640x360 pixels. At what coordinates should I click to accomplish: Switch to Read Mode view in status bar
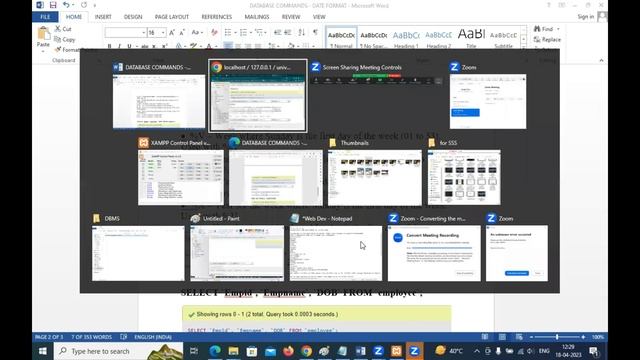click(x=485, y=337)
